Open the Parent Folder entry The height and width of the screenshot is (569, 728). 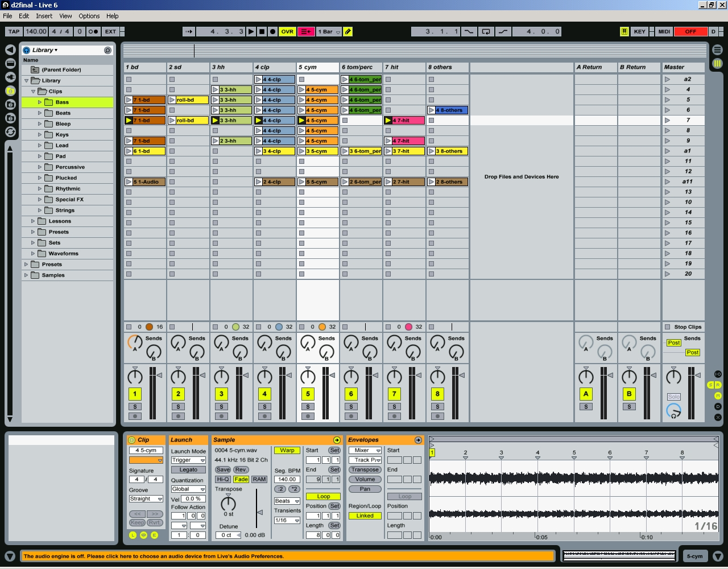pos(61,69)
